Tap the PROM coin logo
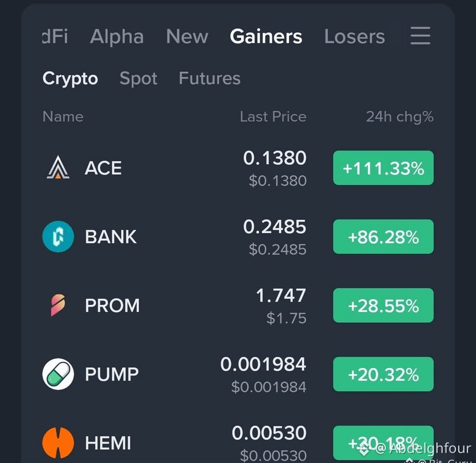This screenshot has width=476, height=463. [58, 305]
